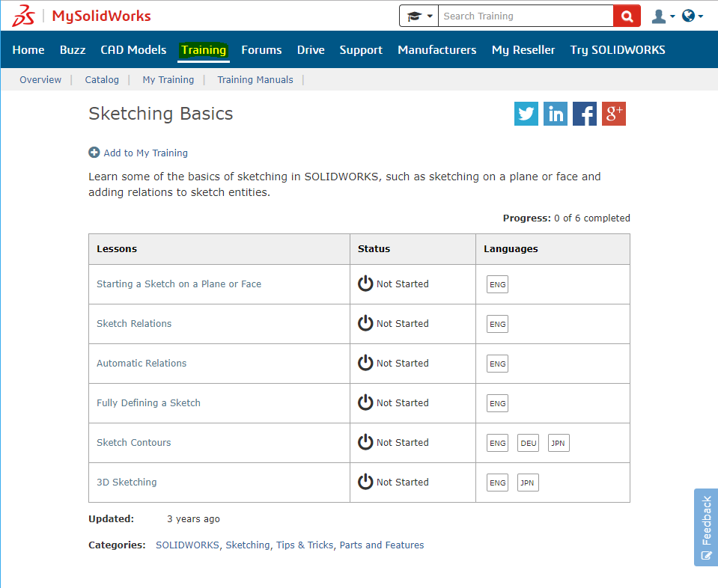Select DEU language for Sketch Contours
Viewport: 718px width, 588px height.
pos(528,443)
